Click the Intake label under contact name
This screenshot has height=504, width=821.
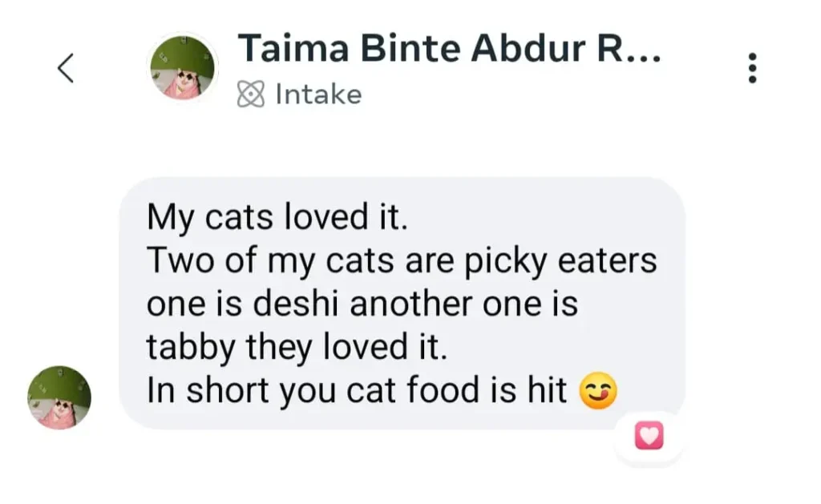(x=318, y=95)
